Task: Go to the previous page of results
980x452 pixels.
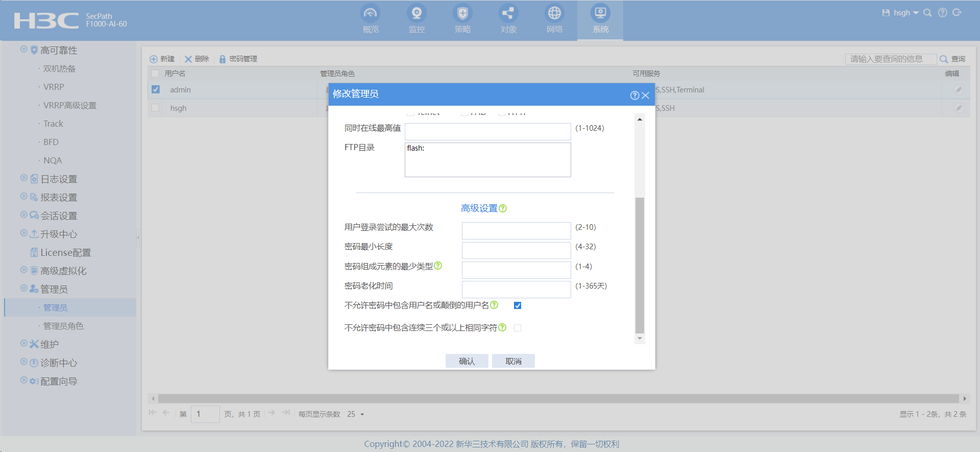Action: pos(166,413)
